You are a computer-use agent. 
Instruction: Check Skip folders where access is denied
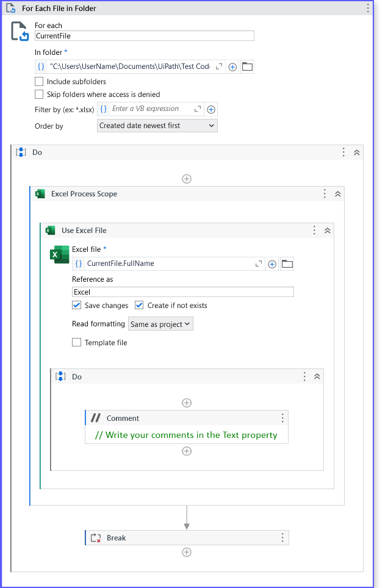click(39, 94)
